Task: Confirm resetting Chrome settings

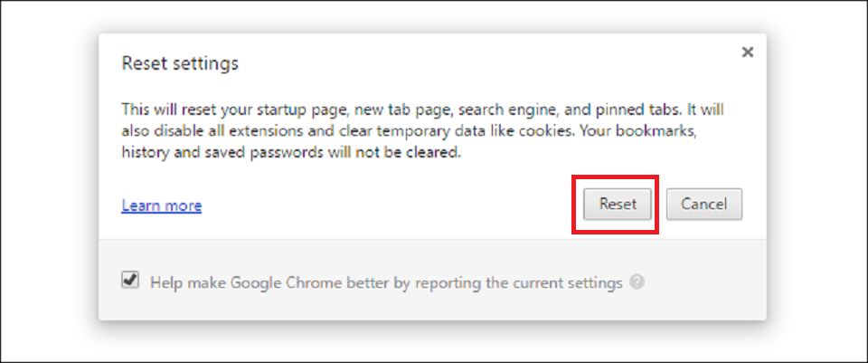Action: (x=618, y=205)
